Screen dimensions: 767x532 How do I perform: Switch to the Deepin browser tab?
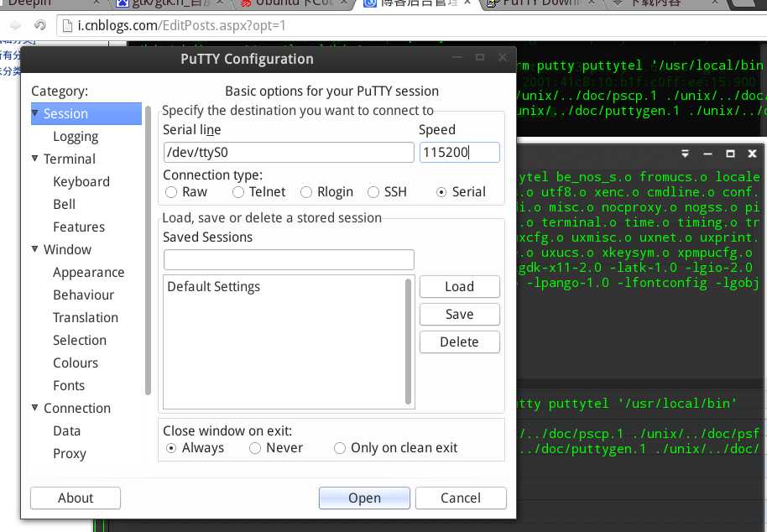49,3
